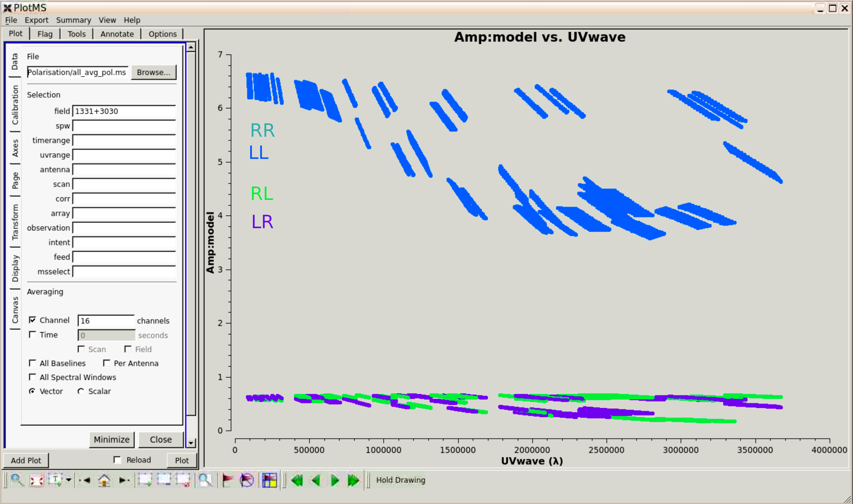Enable Time averaging checkbox
This screenshot has height=504, width=853.
pos(33,334)
